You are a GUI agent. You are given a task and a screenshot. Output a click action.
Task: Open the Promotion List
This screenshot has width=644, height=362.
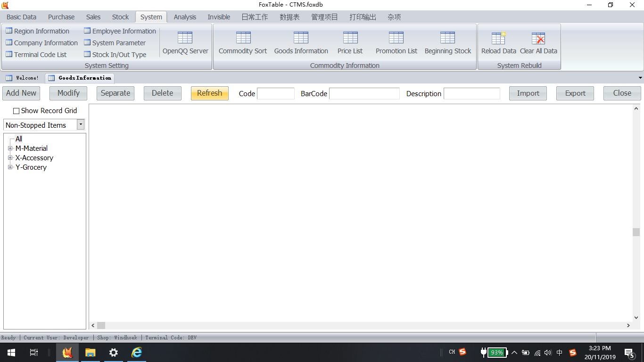pyautogui.click(x=396, y=42)
